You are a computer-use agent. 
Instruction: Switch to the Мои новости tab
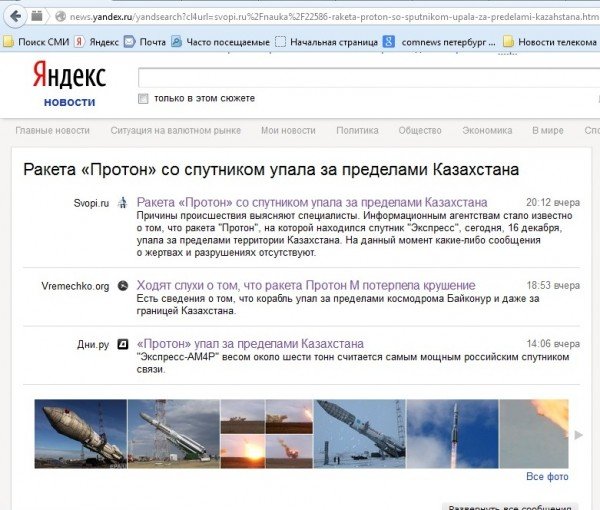288,130
